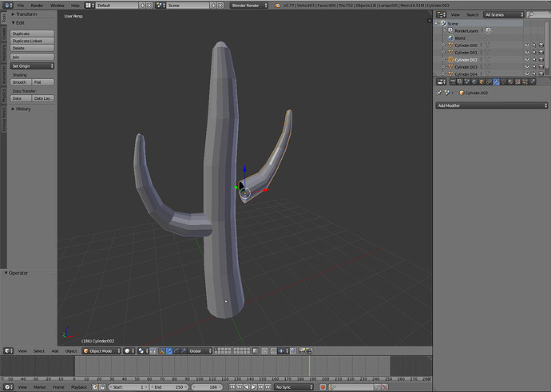Open the Select menu in 3D view header
Screen dimensions: 551x392
pos(39,351)
